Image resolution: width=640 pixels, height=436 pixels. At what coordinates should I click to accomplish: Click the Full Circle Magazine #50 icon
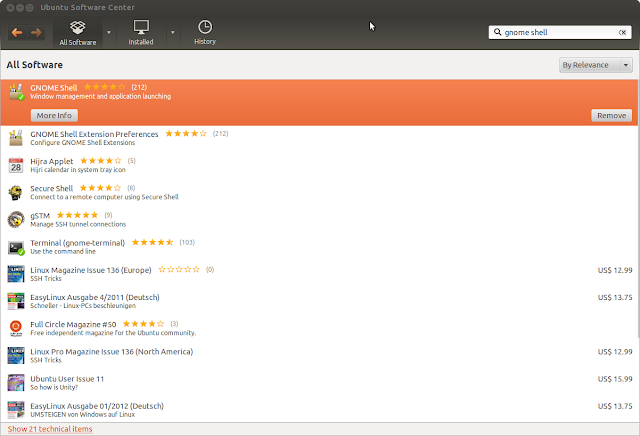pos(16,328)
